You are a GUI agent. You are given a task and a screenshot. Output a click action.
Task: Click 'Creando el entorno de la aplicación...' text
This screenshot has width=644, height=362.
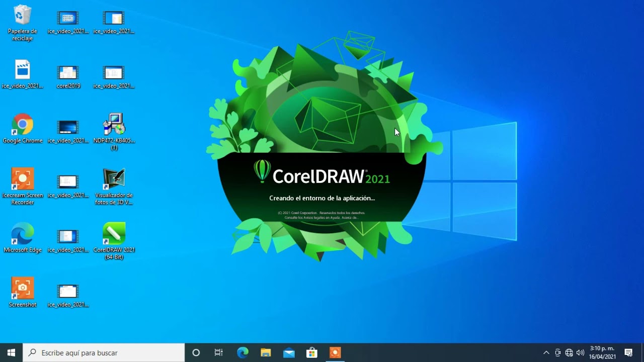(322, 198)
